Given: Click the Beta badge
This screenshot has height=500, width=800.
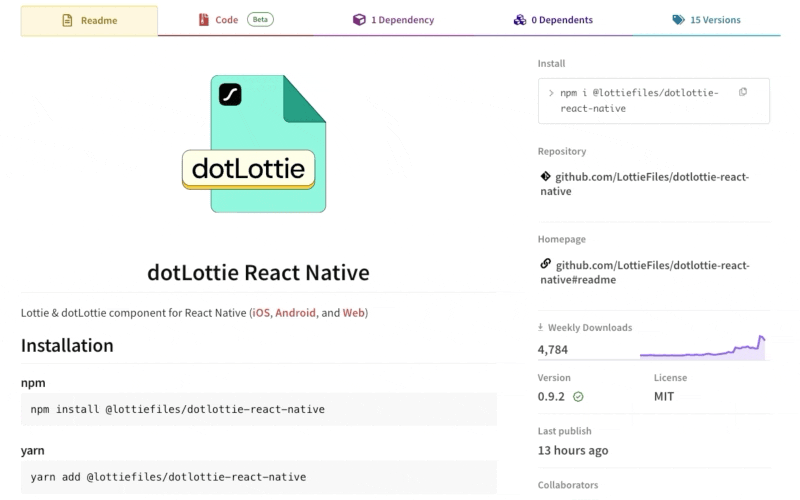Looking at the screenshot, I should click(260, 19).
